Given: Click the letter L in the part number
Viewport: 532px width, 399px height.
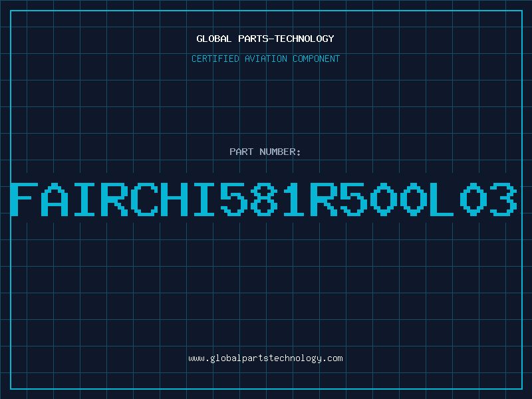Looking at the screenshot, I should pyautogui.click(x=441, y=199).
